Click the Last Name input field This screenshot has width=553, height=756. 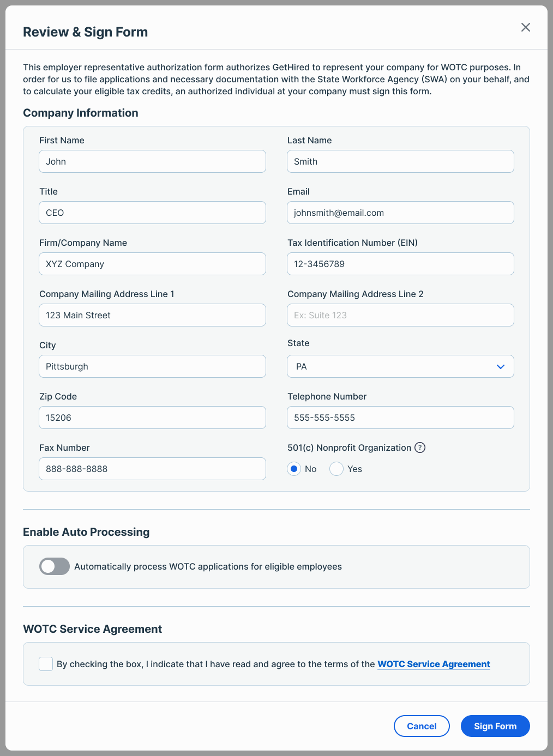[x=400, y=161]
